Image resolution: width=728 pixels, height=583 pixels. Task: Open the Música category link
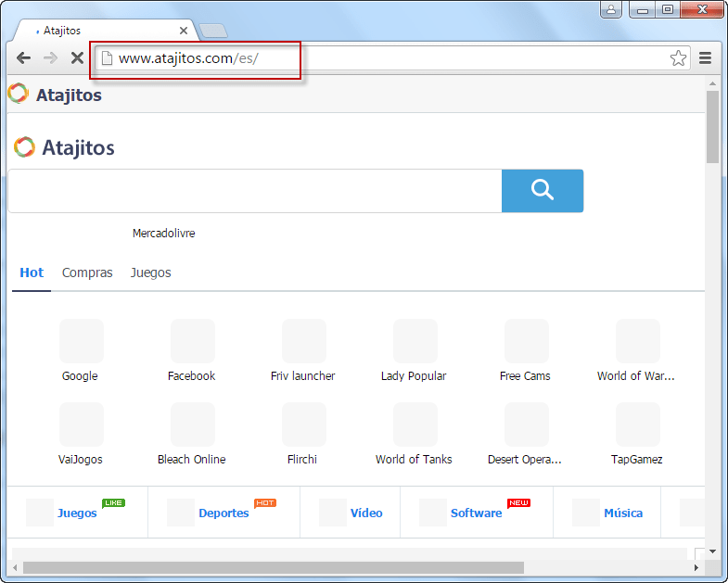point(623,513)
